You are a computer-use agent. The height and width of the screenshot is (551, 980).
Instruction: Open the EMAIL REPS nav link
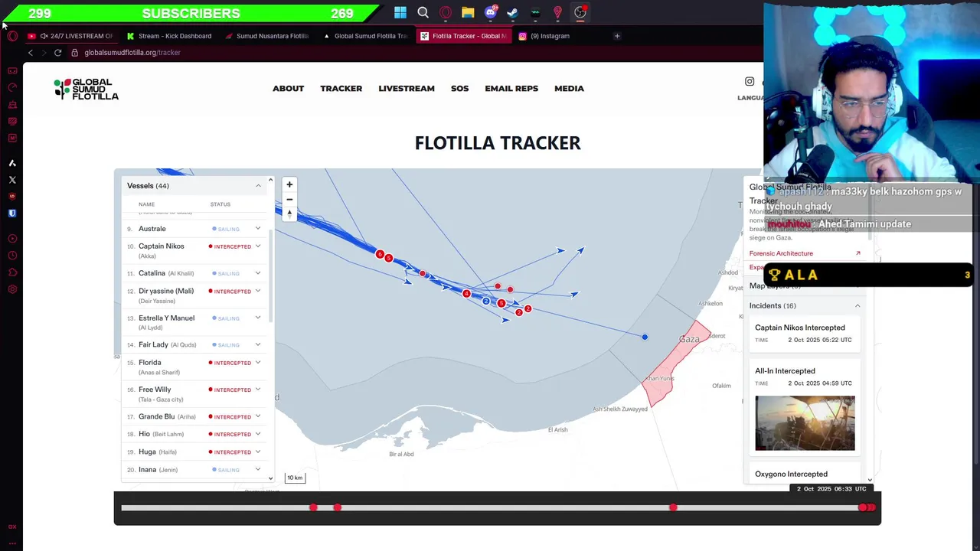tap(511, 89)
